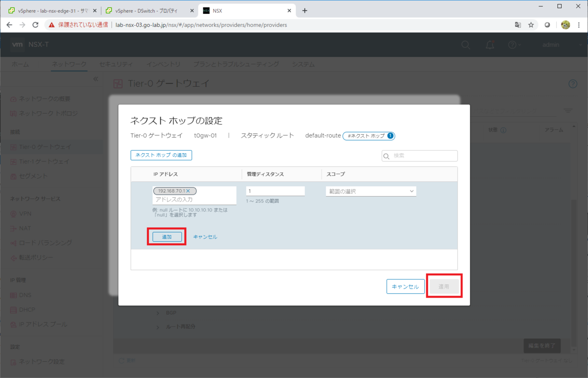Select セグメント in sidebar

click(33, 176)
